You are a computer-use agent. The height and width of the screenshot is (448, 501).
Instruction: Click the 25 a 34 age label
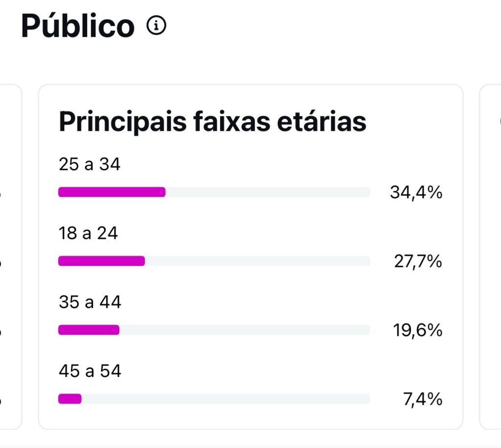point(90,165)
